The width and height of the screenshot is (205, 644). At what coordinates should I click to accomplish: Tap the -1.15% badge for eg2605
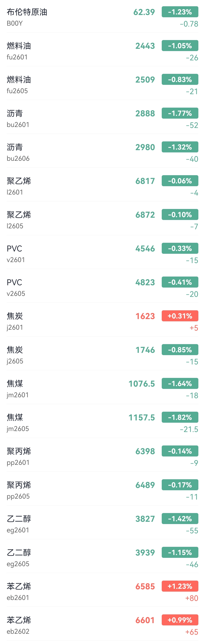tap(180, 552)
